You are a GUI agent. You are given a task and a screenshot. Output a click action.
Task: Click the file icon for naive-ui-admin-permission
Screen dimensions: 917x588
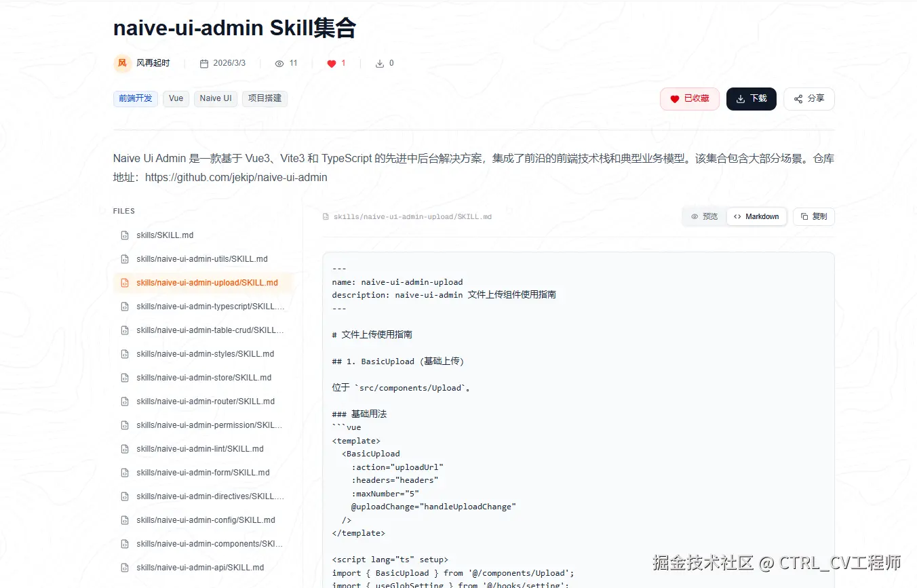coord(125,425)
